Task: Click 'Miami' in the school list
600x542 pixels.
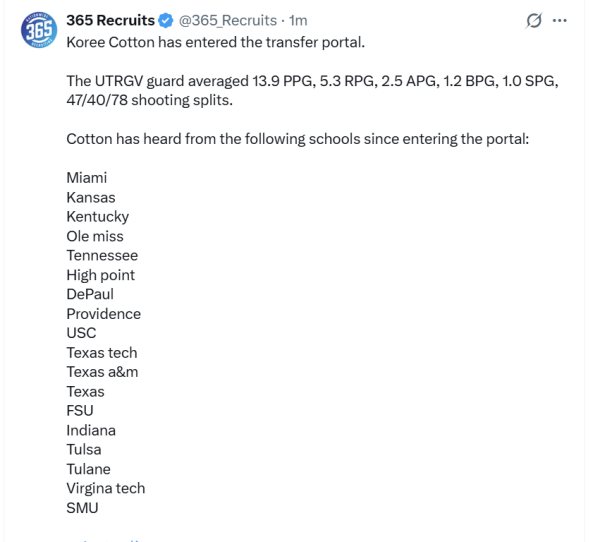Action: pos(87,177)
